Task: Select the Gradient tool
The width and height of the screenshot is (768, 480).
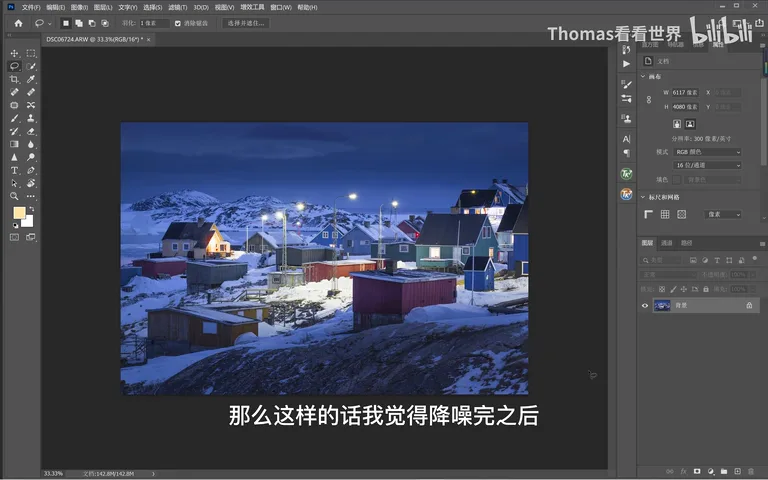Action: click(x=14, y=144)
